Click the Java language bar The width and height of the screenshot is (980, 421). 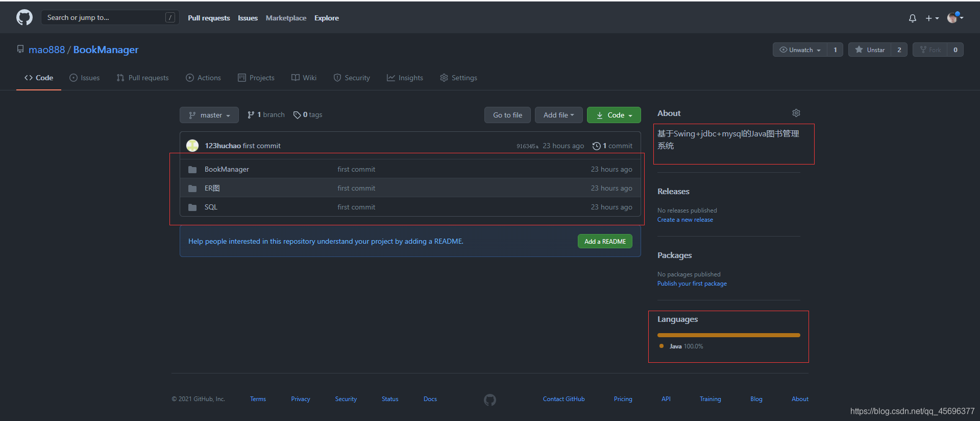tap(729, 335)
